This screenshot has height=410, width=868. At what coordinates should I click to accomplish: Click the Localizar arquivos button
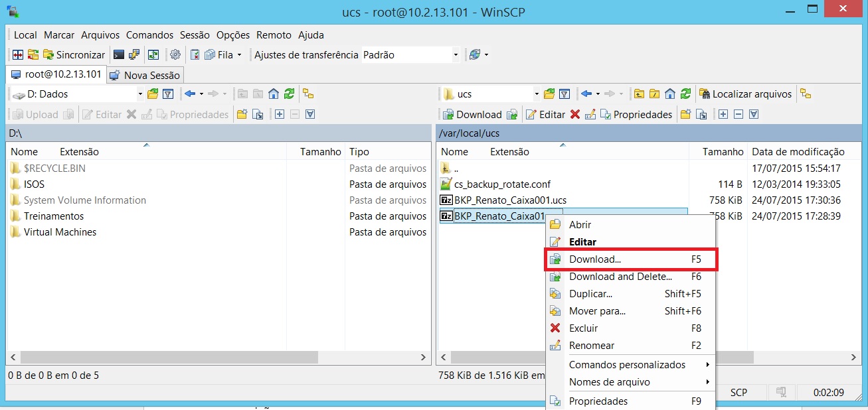tap(746, 94)
